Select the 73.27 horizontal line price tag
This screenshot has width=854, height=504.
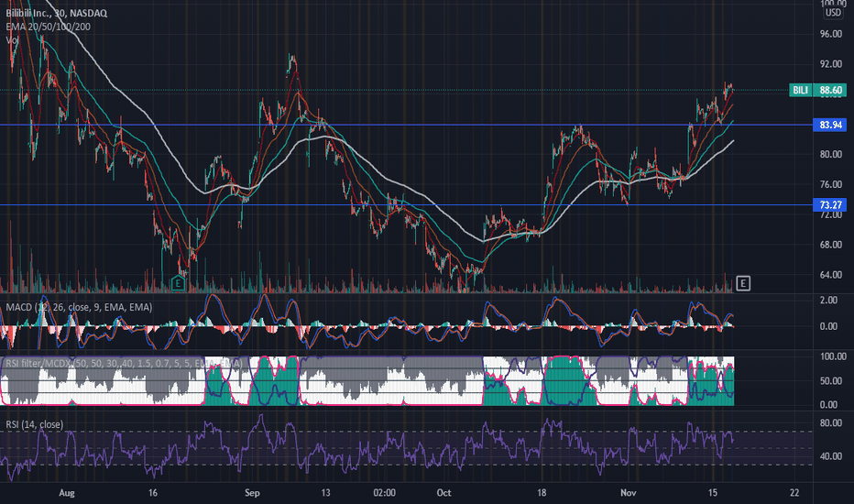pos(830,205)
